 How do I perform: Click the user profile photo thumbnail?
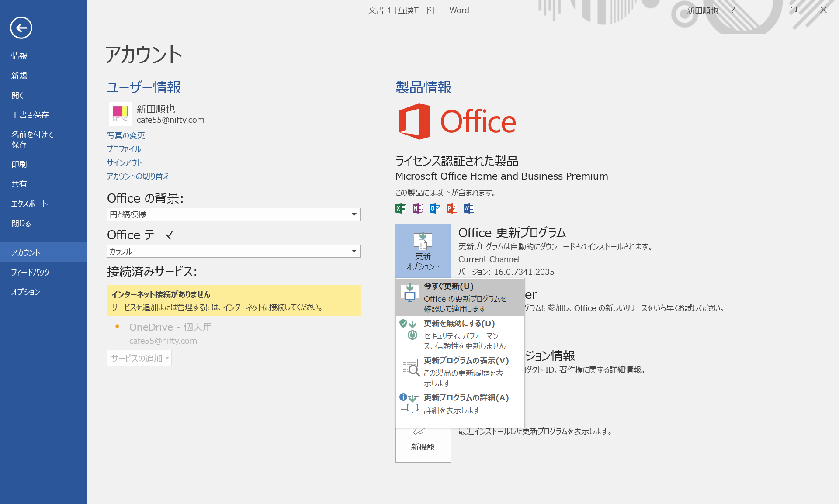(120, 114)
